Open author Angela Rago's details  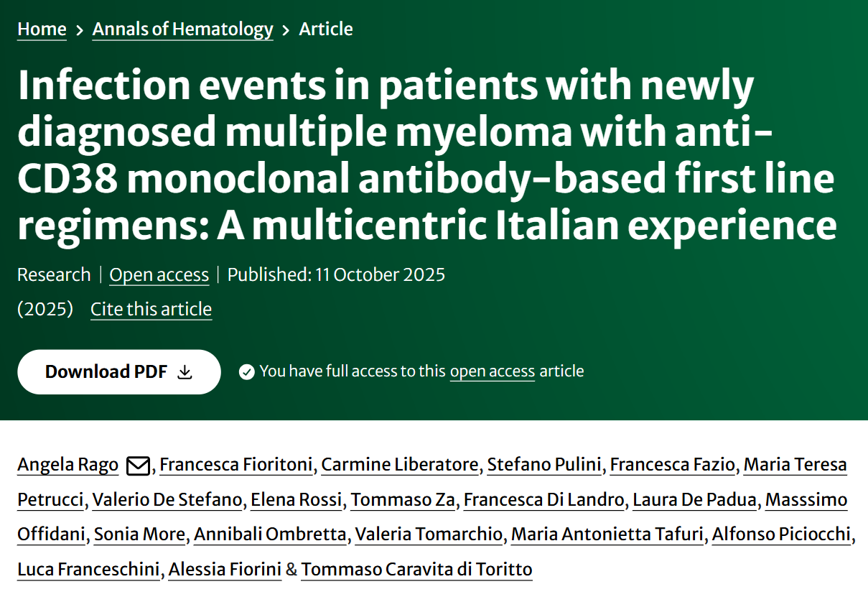point(67,465)
